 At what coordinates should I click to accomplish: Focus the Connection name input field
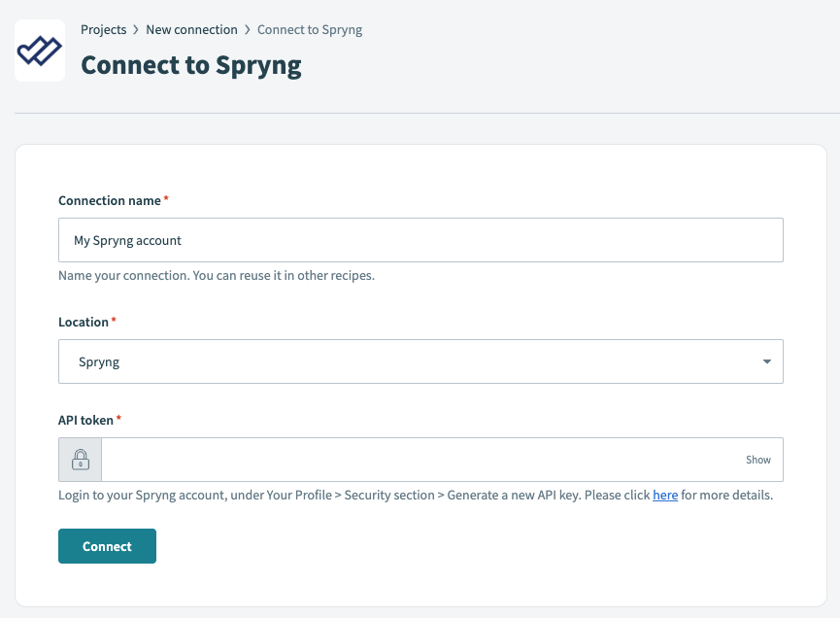[x=420, y=239]
